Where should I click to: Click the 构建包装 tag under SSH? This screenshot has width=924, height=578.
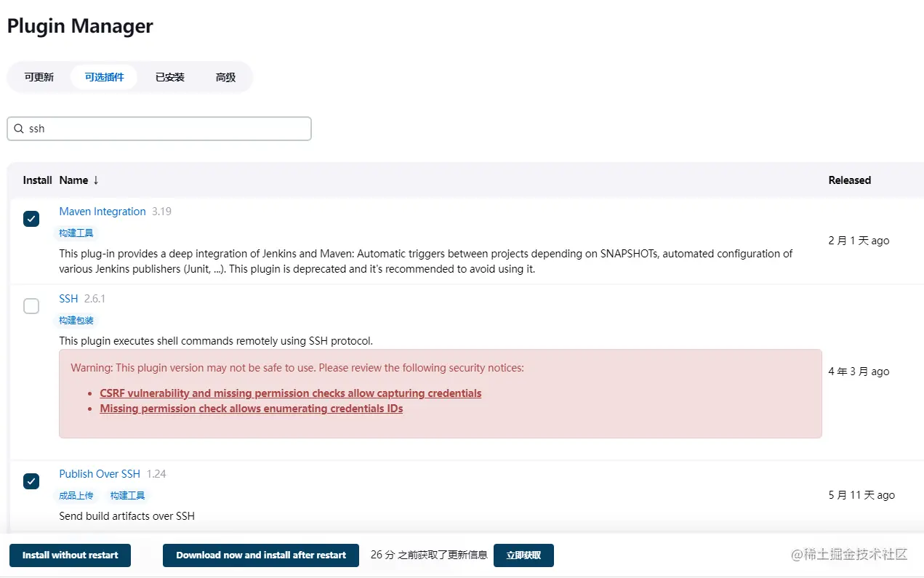(76, 321)
